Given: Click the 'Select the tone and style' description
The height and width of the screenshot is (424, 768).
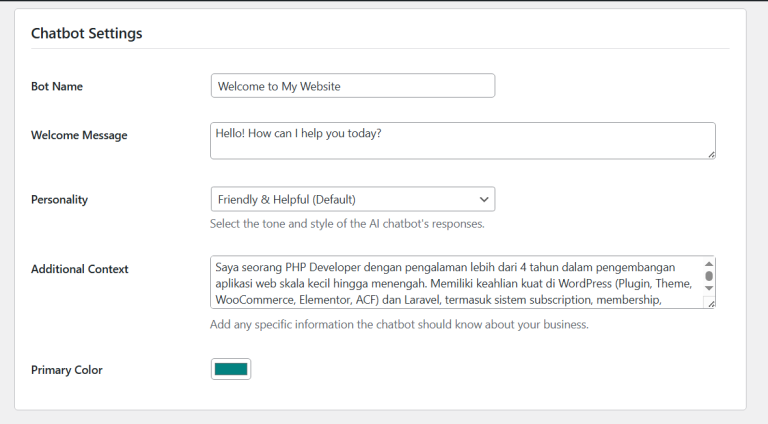Looking at the screenshot, I should [347, 224].
